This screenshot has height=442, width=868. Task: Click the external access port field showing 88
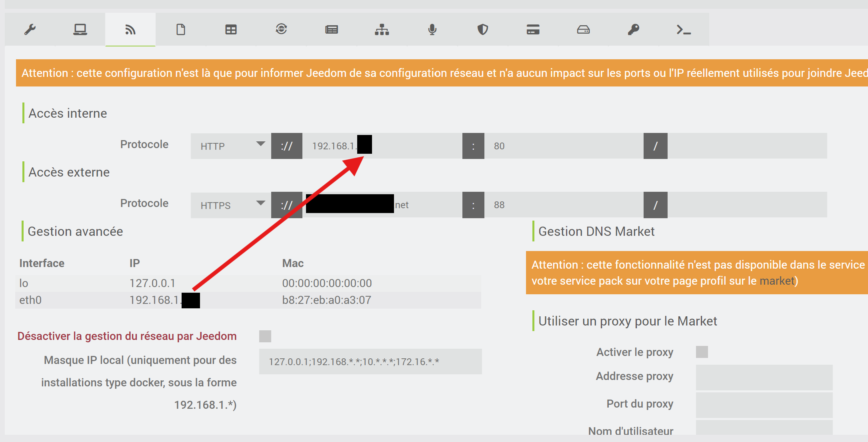563,205
